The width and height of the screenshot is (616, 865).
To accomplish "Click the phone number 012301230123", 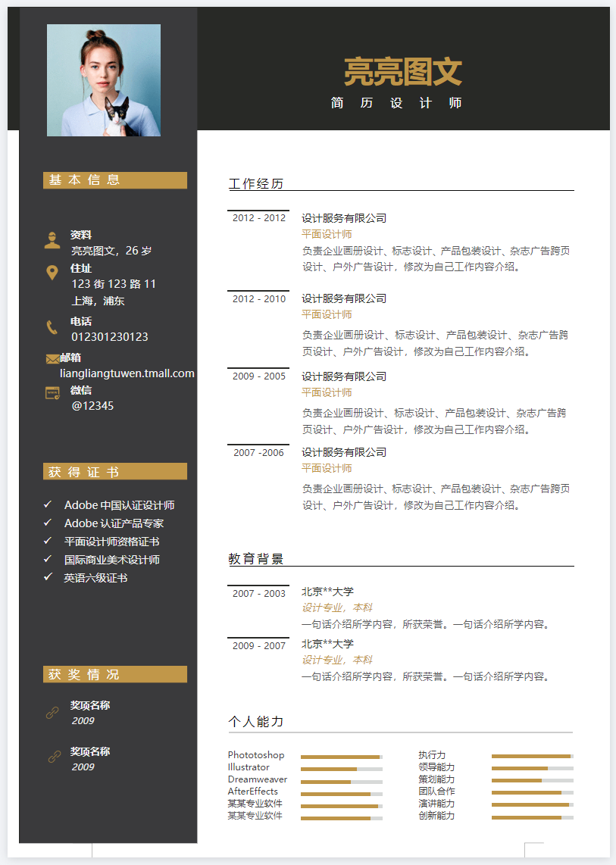I will coord(110,336).
